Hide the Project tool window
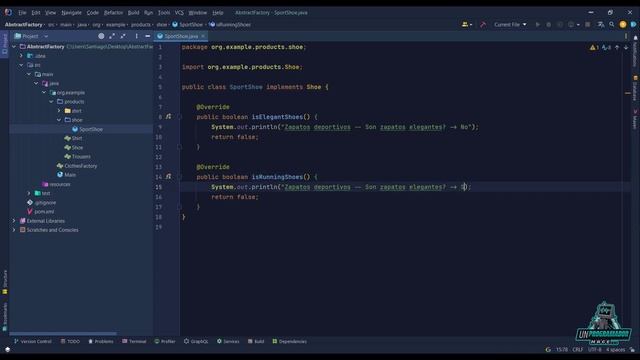The image size is (640, 360). [147, 36]
